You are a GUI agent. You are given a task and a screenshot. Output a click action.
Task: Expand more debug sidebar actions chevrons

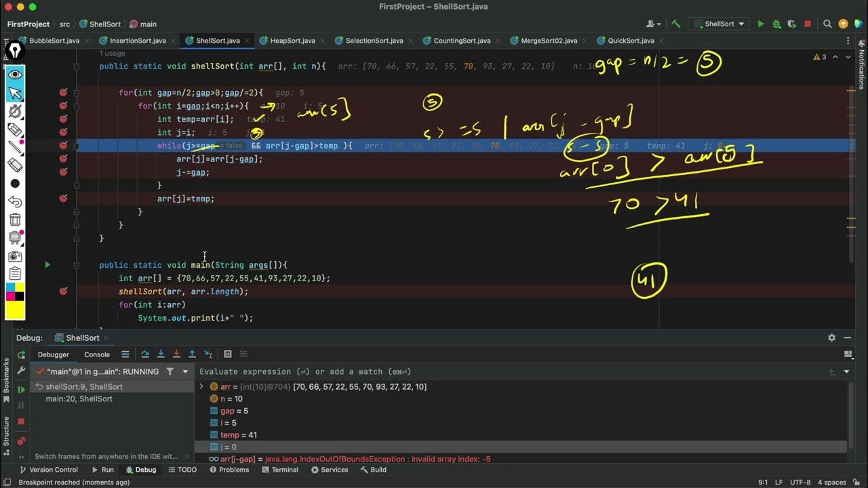click(21, 457)
